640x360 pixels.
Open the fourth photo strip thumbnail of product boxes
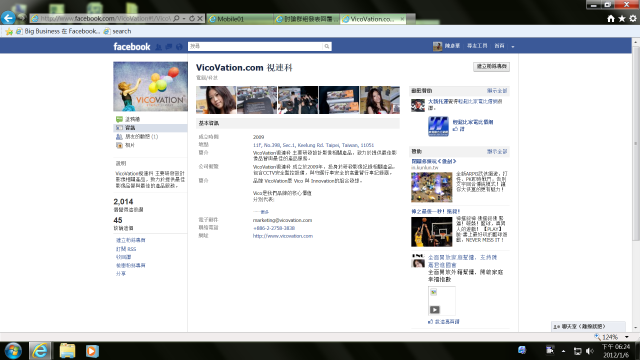(339, 100)
